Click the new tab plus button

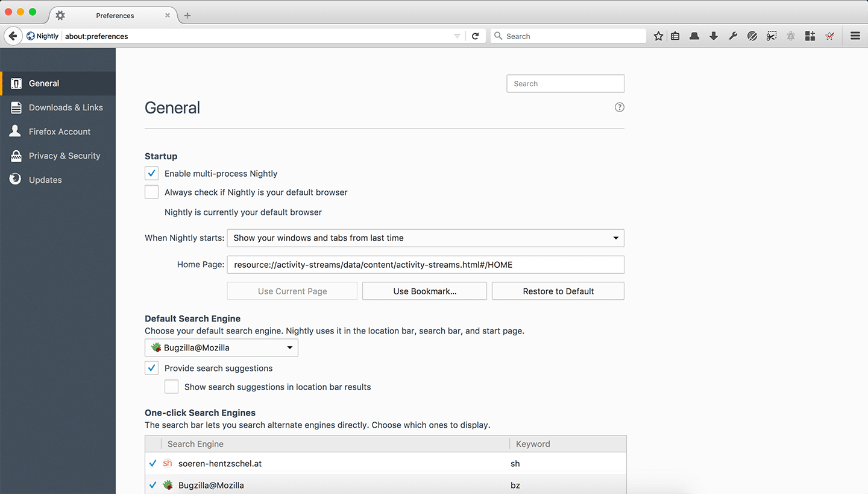click(187, 16)
